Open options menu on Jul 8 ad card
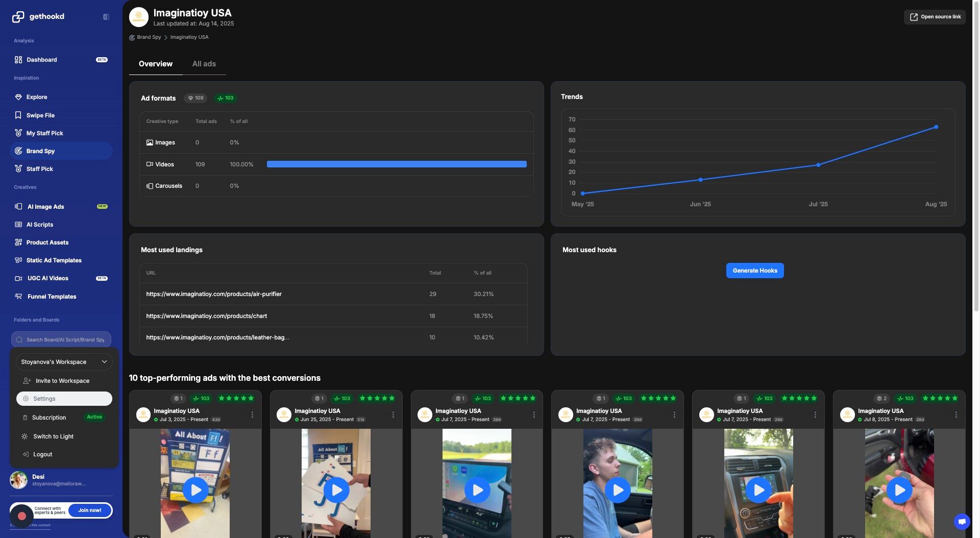 956,415
